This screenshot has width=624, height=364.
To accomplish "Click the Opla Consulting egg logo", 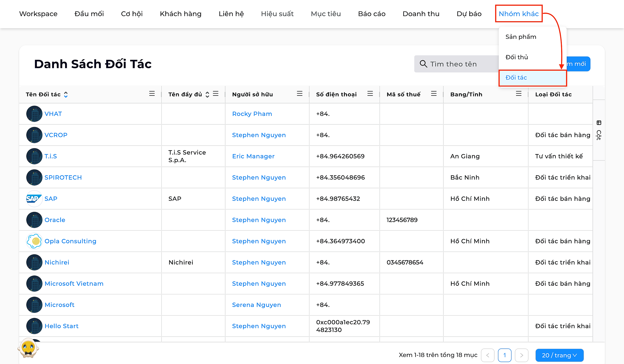I will coord(34,241).
